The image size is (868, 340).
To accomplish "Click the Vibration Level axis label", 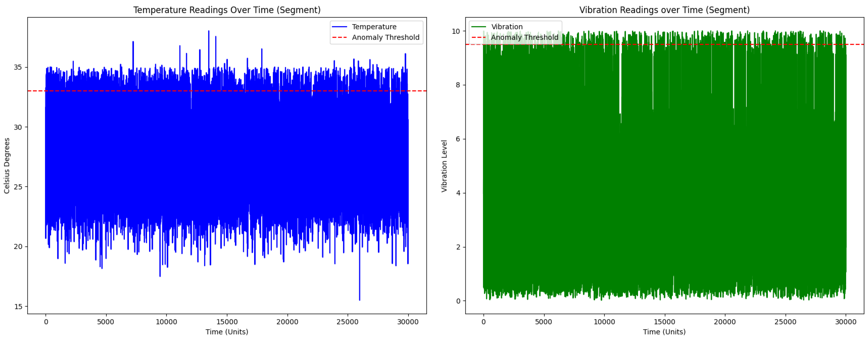I will pyautogui.click(x=444, y=166).
